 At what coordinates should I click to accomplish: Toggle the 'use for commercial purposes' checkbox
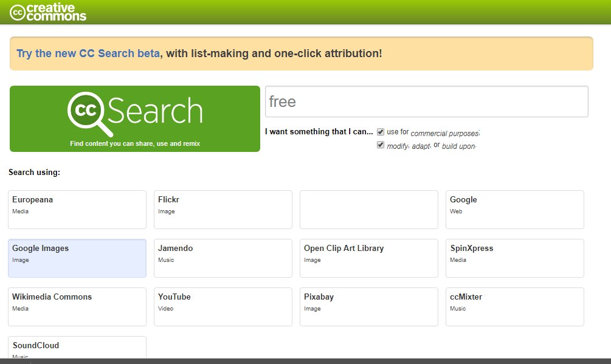(x=381, y=132)
